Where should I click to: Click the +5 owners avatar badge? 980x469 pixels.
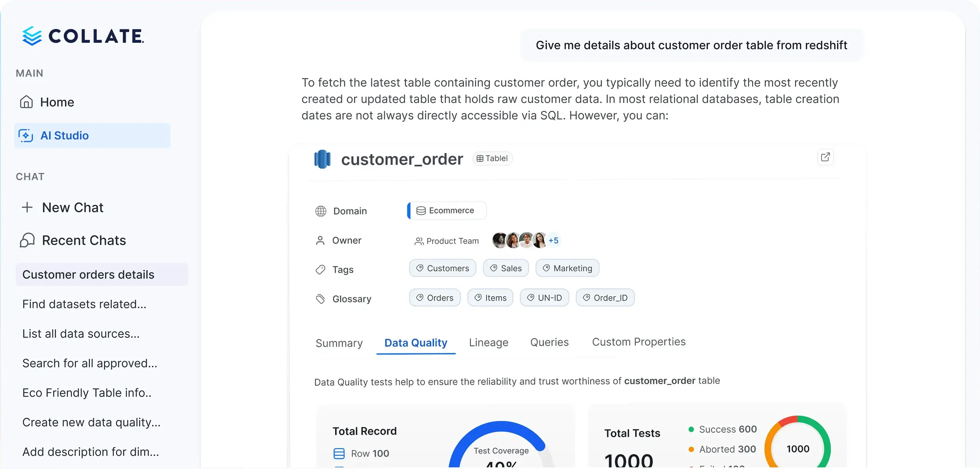(553, 240)
